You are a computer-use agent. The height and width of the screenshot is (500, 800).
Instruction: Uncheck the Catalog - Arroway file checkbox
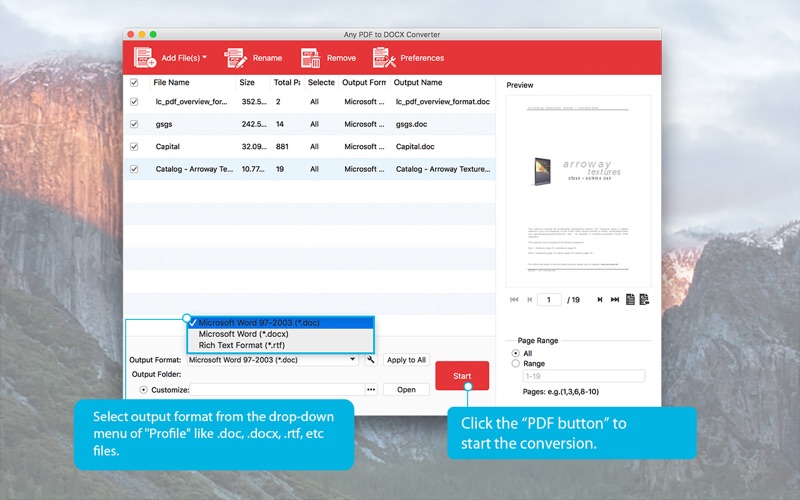134,169
